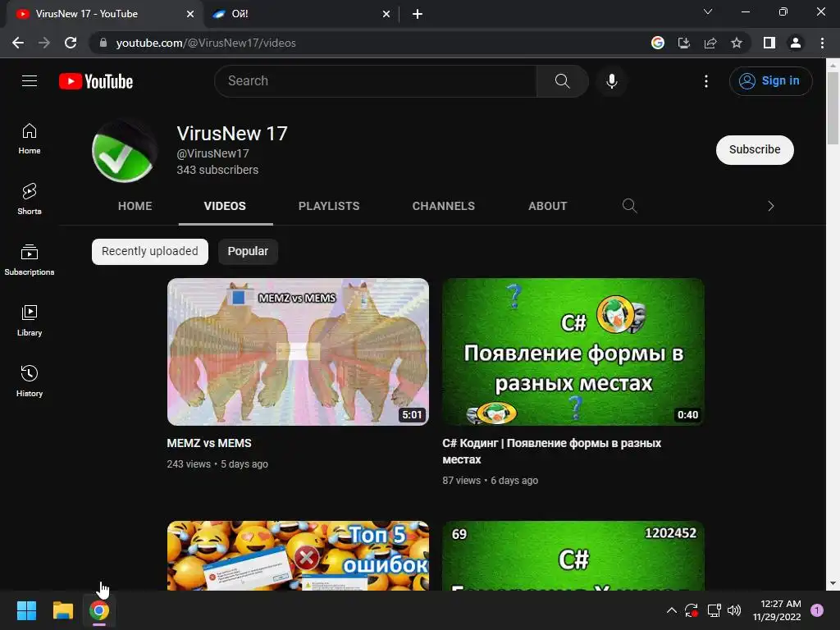Screen dimensions: 840x630
Task: Open the MEMZ vs MEMS thumbnail
Action: point(298,352)
